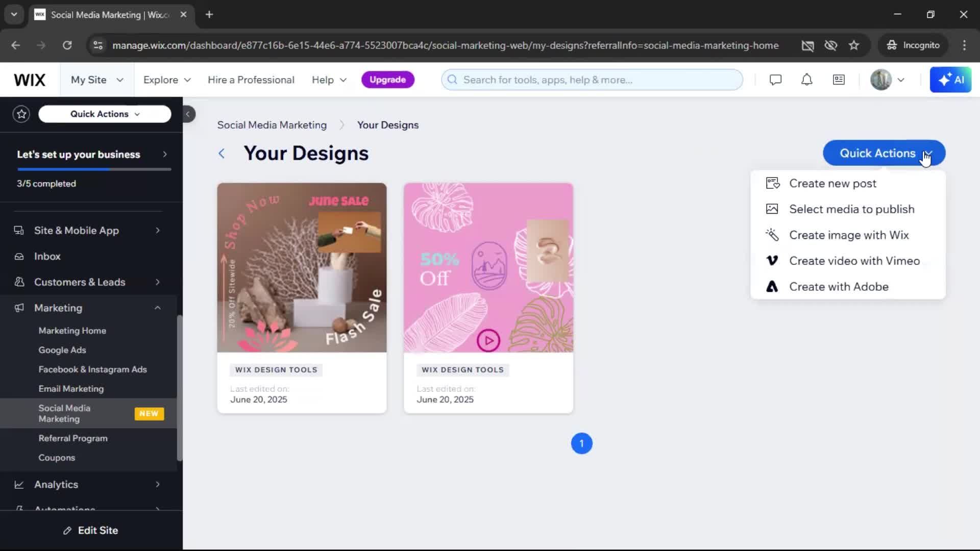The image size is (980, 551).
Task: Open the June Sale design thumbnail
Action: (x=302, y=268)
